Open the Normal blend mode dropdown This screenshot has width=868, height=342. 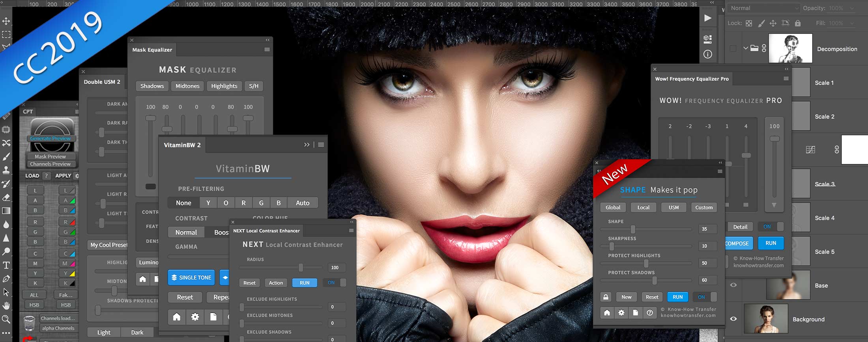pos(764,8)
